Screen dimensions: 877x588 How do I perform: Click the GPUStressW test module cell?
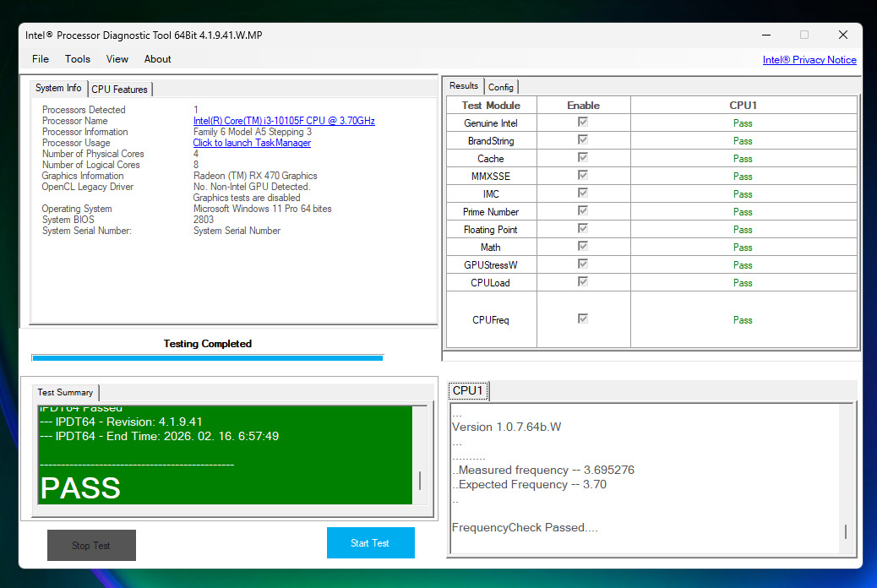coord(491,265)
